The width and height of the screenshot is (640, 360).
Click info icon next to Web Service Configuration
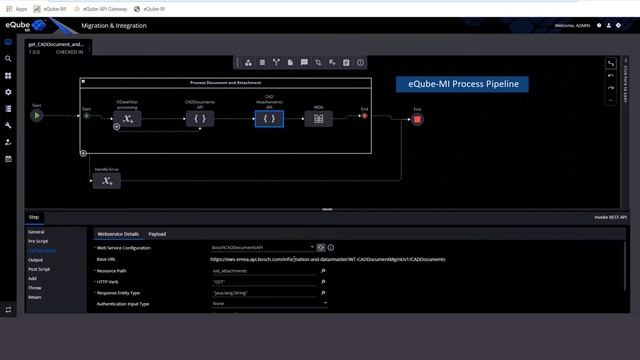[331, 247]
